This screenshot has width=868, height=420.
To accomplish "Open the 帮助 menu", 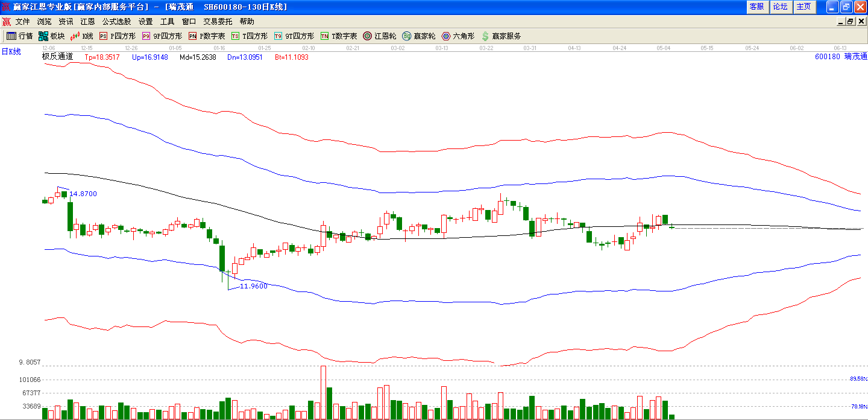I will pyautogui.click(x=247, y=22).
